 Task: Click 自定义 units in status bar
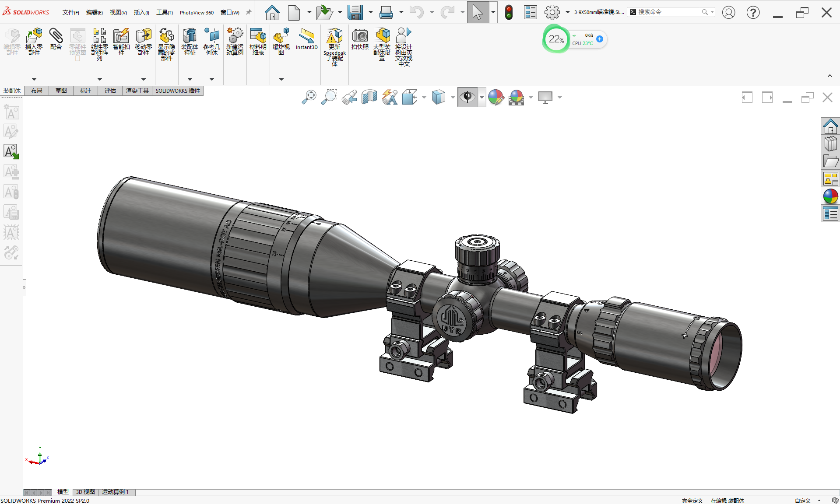802,500
